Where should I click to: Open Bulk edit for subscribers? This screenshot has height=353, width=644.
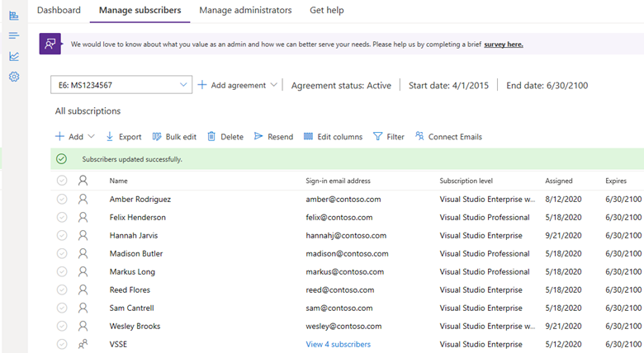point(173,137)
